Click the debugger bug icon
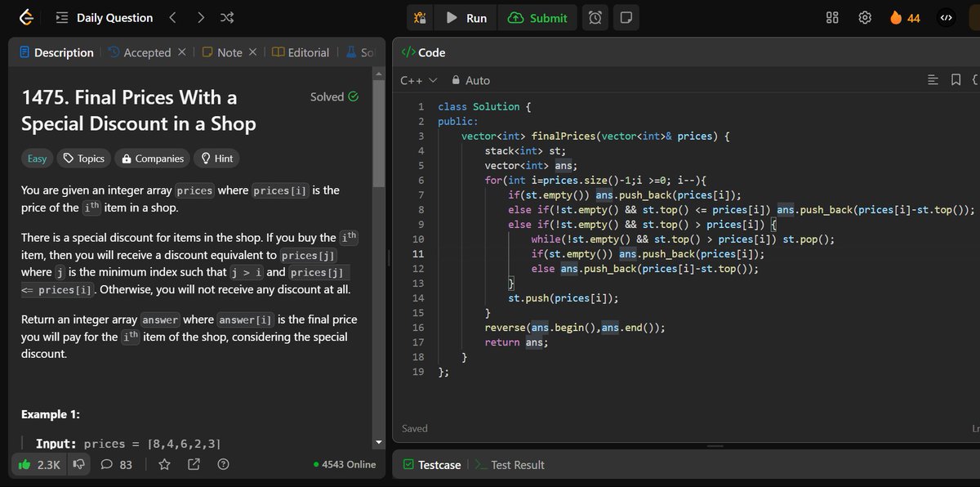Image resolution: width=980 pixels, height=487 pixels. pyautogui.click(x=419, y=17)
